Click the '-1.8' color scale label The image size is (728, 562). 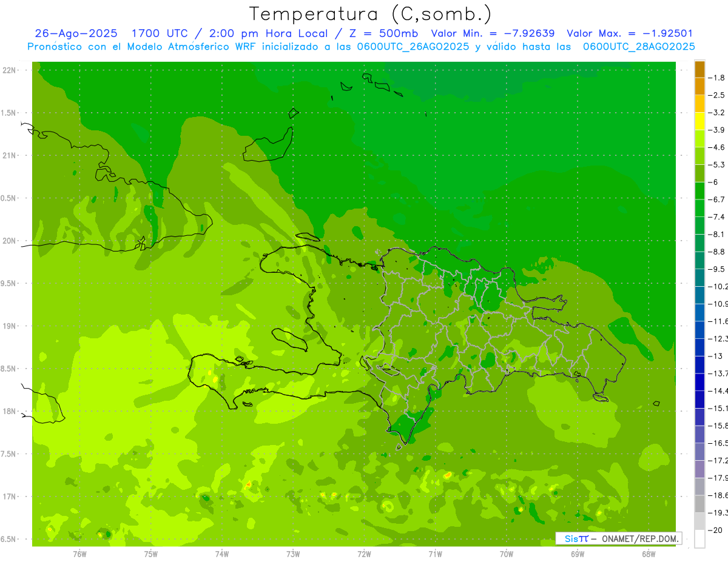(x=716, y=78)
